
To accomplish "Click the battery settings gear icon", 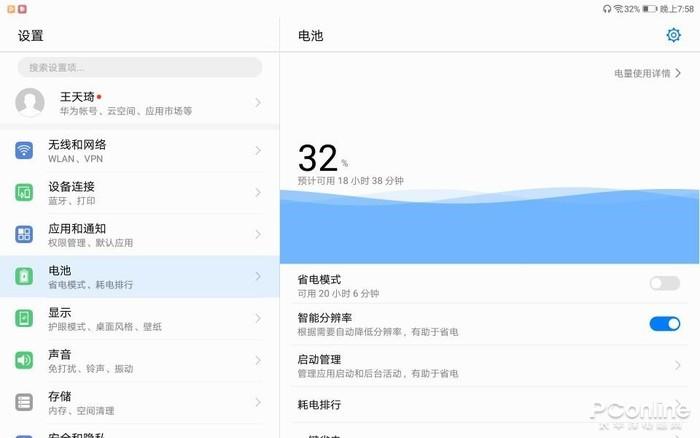I will [x=673, y=35].
